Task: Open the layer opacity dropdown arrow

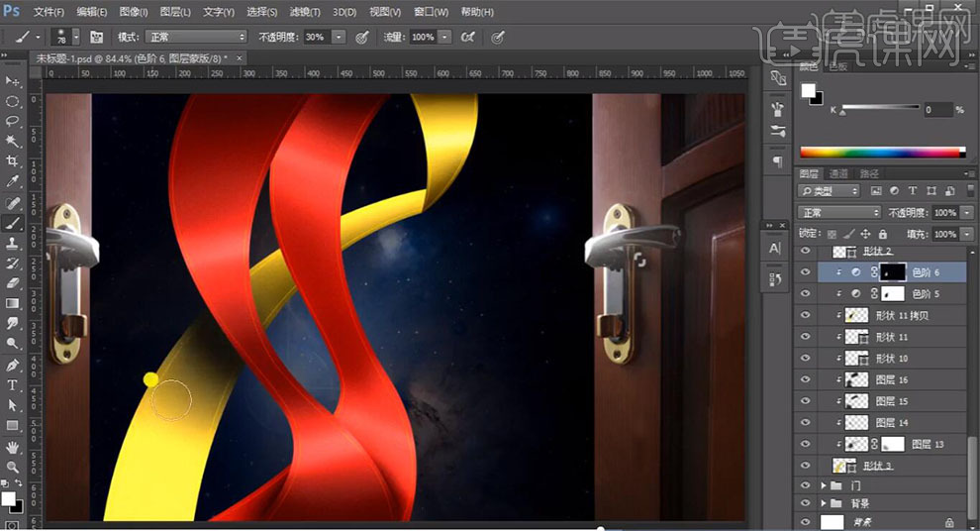Action: (967, 213)
